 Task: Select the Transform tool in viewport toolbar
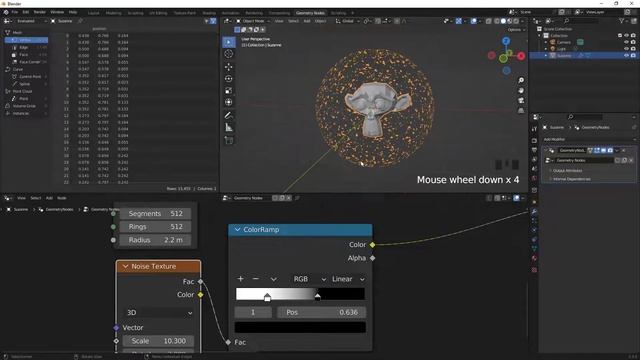(229, 102)
